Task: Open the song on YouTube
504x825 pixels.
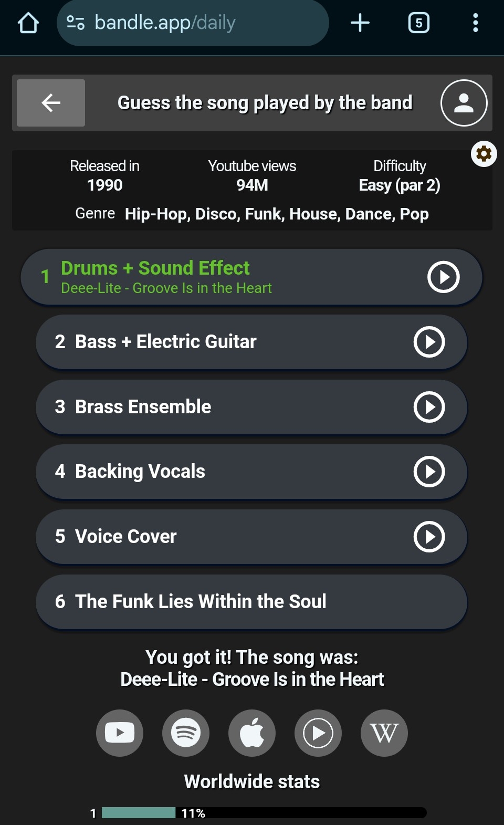Action: [x=120, y=733]
